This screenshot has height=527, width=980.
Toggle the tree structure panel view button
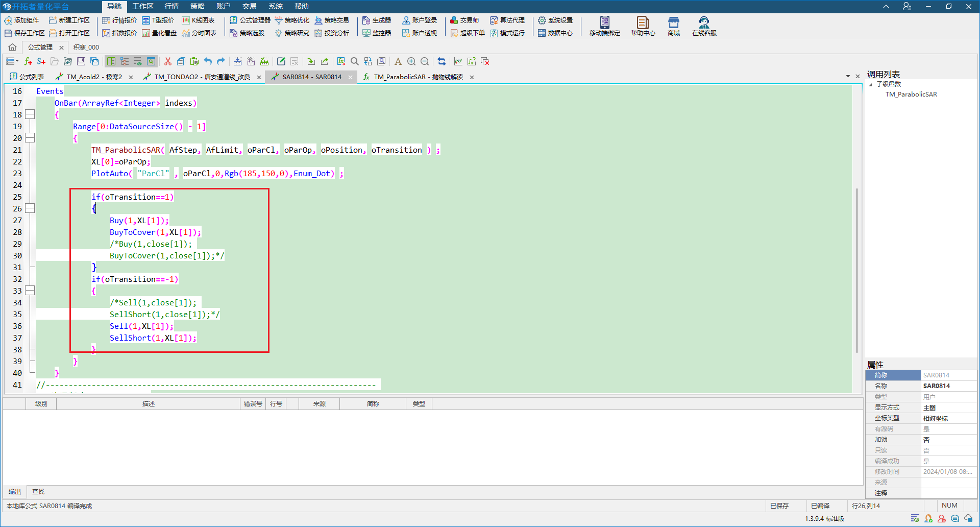point(125,62)
